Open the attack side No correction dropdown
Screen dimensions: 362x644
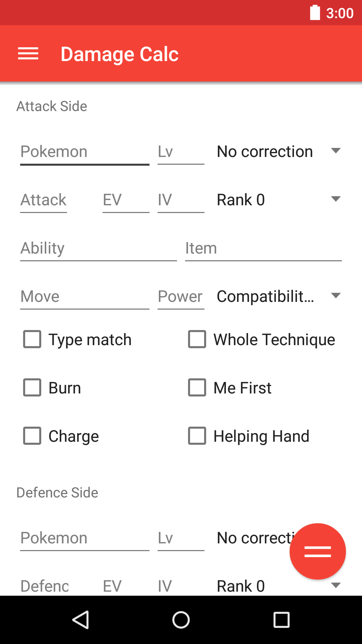tap(278, 152)
